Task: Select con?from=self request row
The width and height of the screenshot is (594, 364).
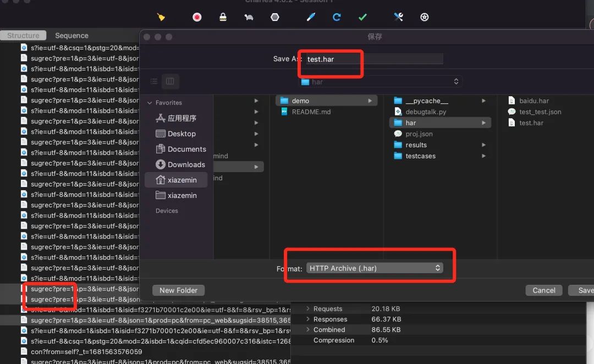Action: coord(145,351)
